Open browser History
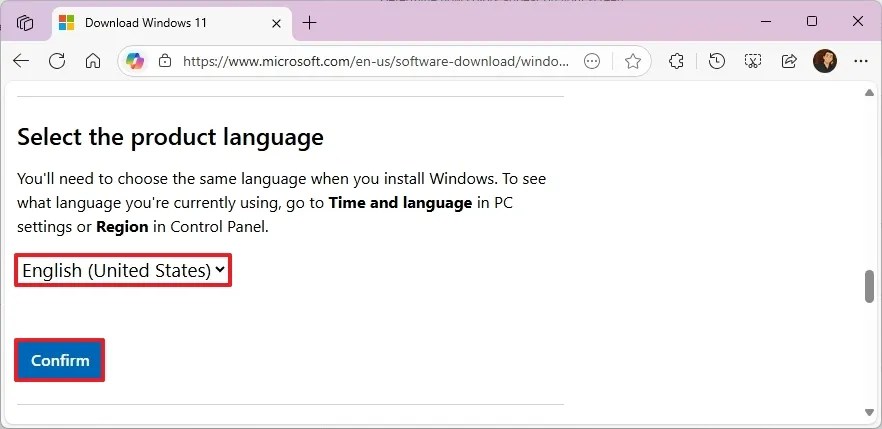Screen dimensions: 882x429 pos(717,61)
